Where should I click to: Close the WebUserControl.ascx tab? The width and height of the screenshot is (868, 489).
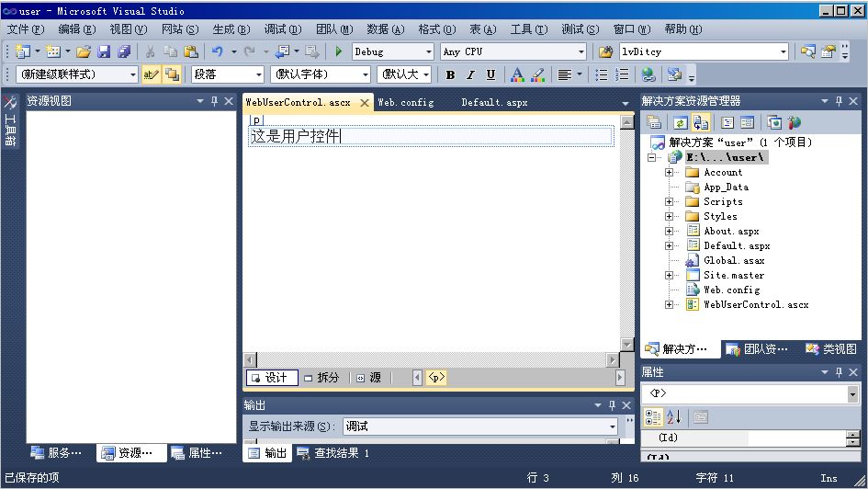tap(365, 102)
